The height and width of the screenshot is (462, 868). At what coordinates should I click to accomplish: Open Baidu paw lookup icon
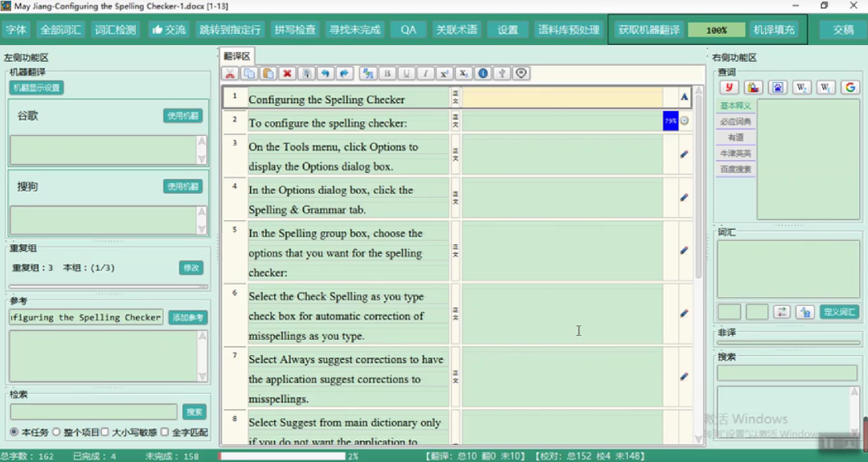coord(777,88)
